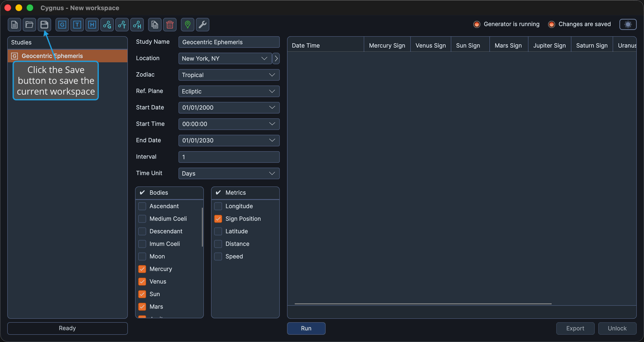The width and height of the screenshot is (644, 342).
Task: Uncheck the Mercury body
Action: [142, 269]
